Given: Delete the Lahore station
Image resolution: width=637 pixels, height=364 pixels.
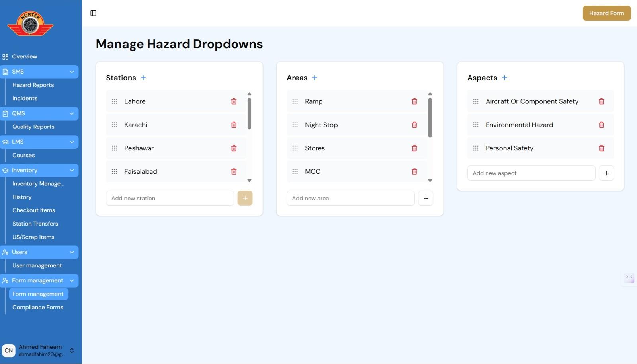Looking at the screenshot, I should coord(234,101).
